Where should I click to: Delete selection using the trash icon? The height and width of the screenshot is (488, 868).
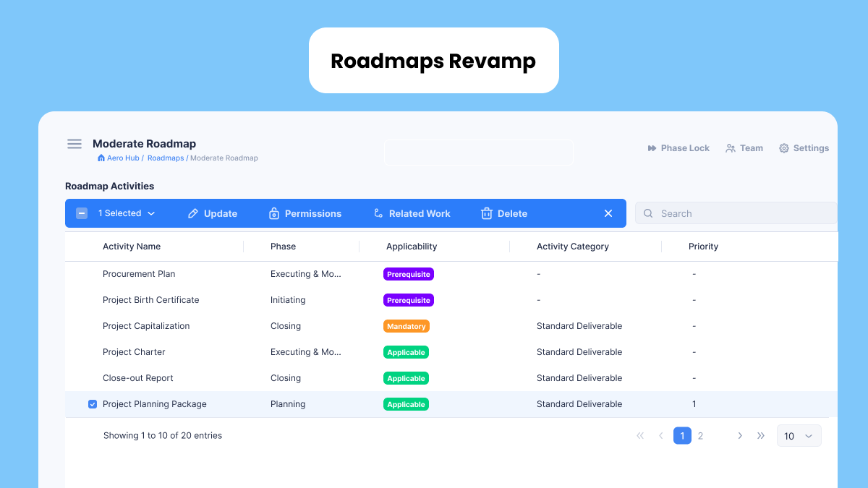487,213
